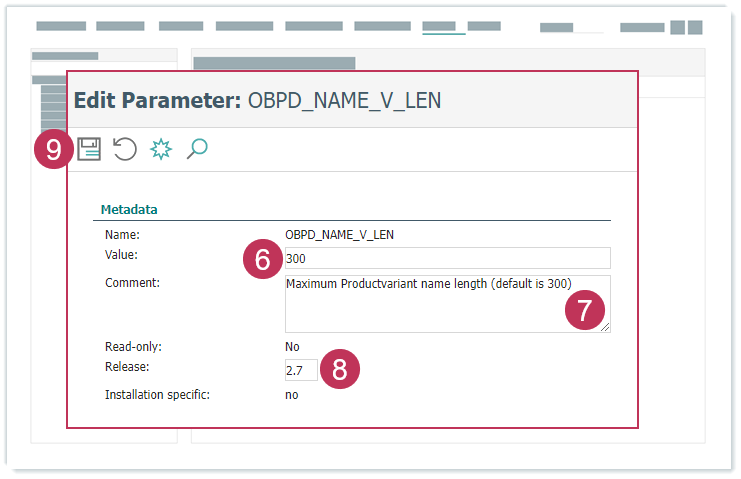
Task: Click the Reset circular arrow icon
Action: 125,150
